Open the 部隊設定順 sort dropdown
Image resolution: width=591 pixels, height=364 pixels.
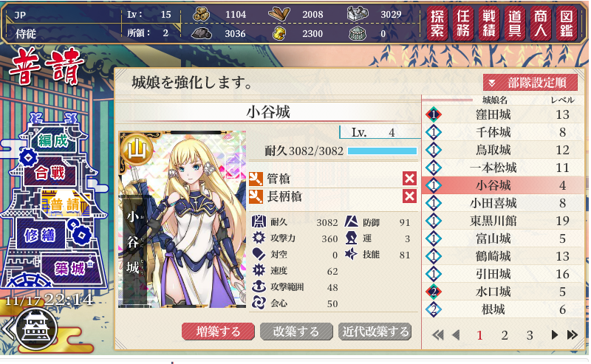click(530, 83)
